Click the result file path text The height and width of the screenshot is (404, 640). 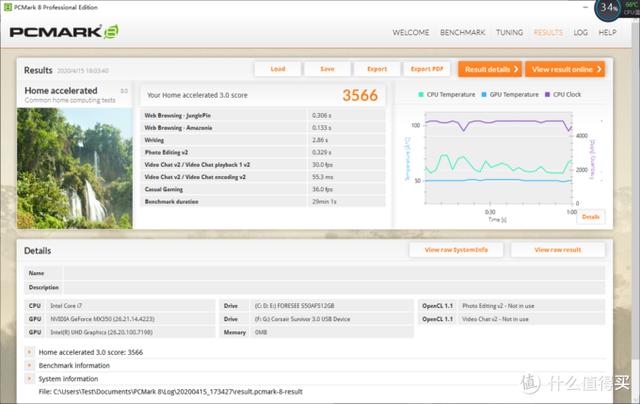[x=171, y=391]
